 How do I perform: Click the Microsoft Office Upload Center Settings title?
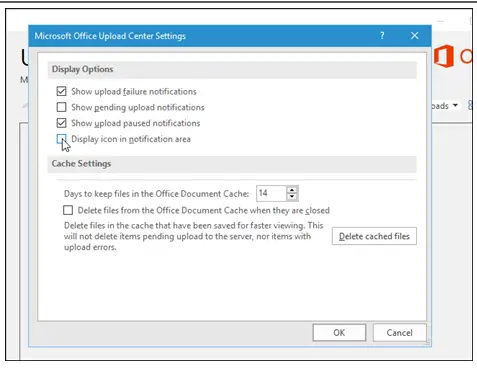(x=110, y=36)
